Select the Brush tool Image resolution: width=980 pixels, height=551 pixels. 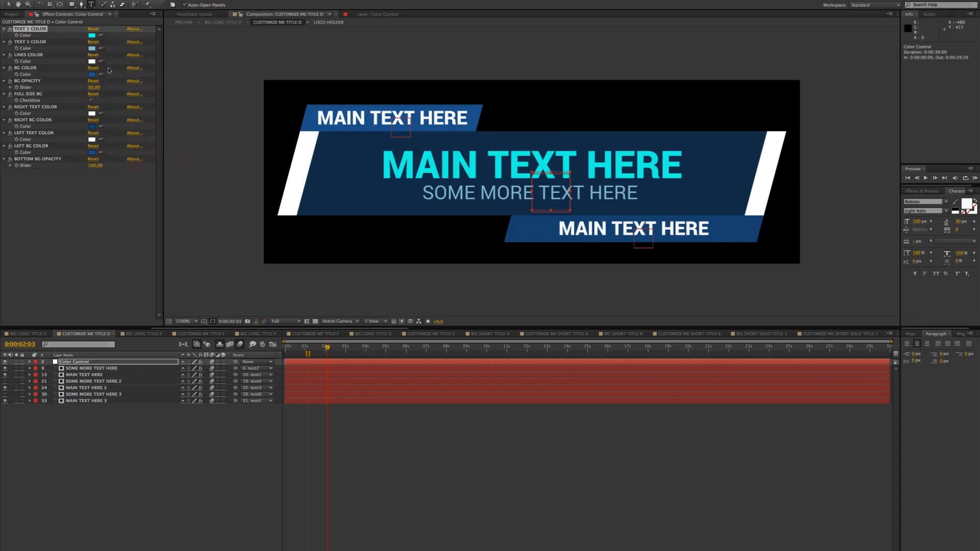click(x=103, y=4)
